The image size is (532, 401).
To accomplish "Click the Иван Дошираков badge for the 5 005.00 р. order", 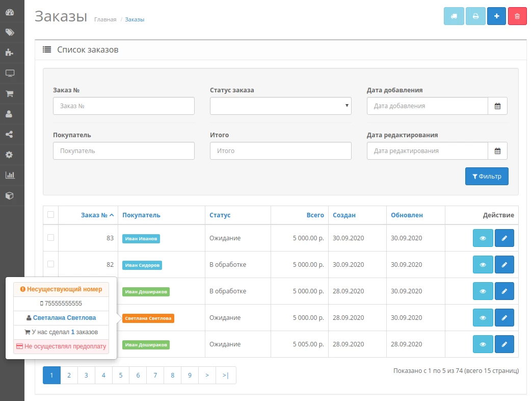I will click(x=146, y=345).
